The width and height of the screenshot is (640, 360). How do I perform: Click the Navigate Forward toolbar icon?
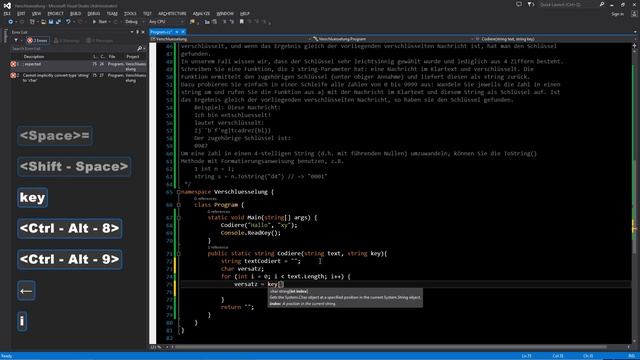coord(22,22)
